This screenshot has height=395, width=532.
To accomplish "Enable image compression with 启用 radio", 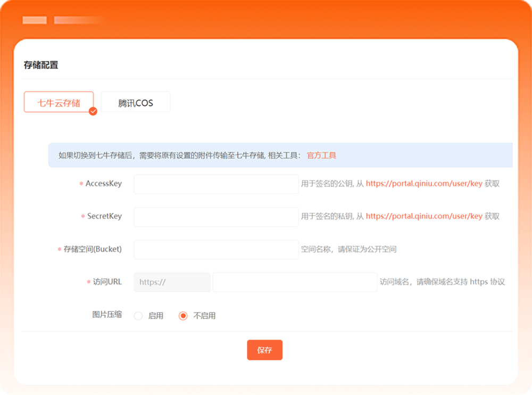I will (138, 316).
